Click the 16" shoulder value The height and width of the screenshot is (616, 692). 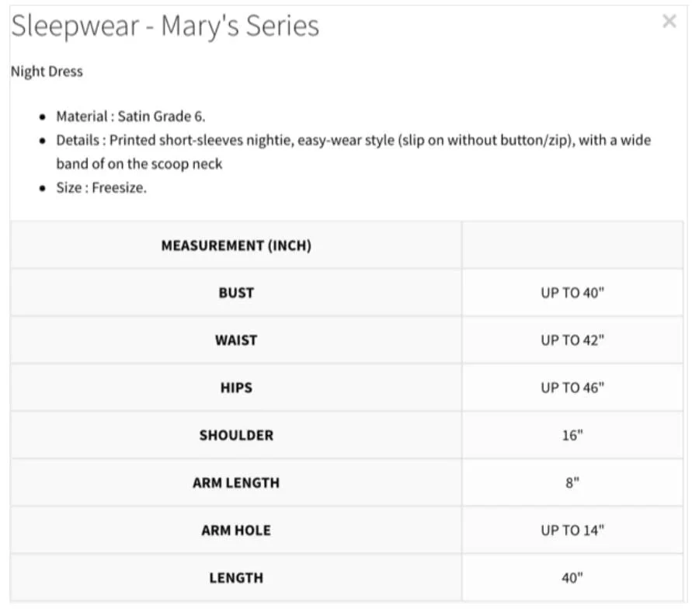(572, 436)
